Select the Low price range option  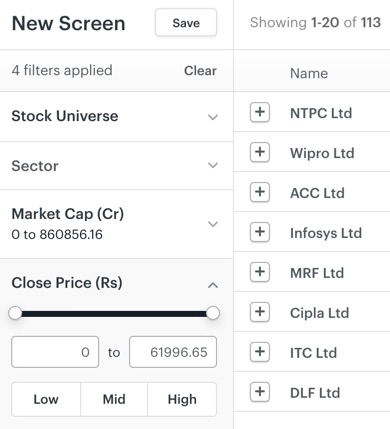coord(46,399)
